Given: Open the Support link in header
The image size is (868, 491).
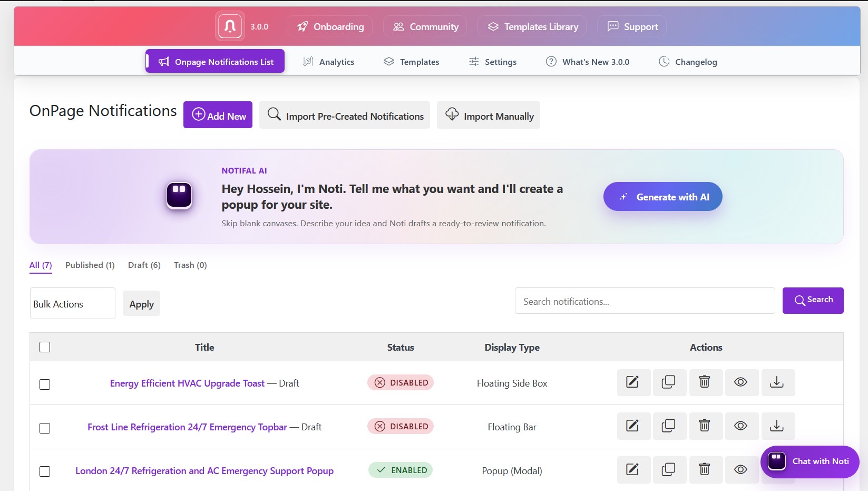Looking at the screenshot, I should tap(632, 26).
